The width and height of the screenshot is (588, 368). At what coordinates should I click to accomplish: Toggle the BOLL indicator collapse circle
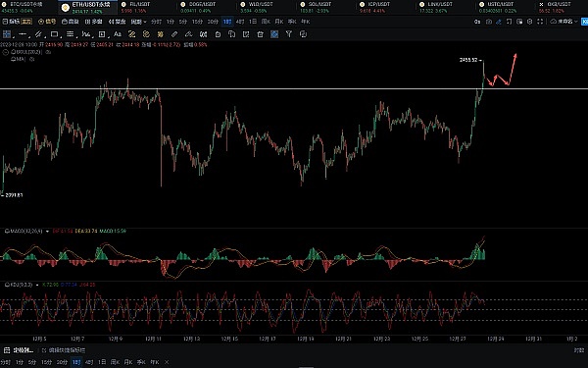point(5,52)
